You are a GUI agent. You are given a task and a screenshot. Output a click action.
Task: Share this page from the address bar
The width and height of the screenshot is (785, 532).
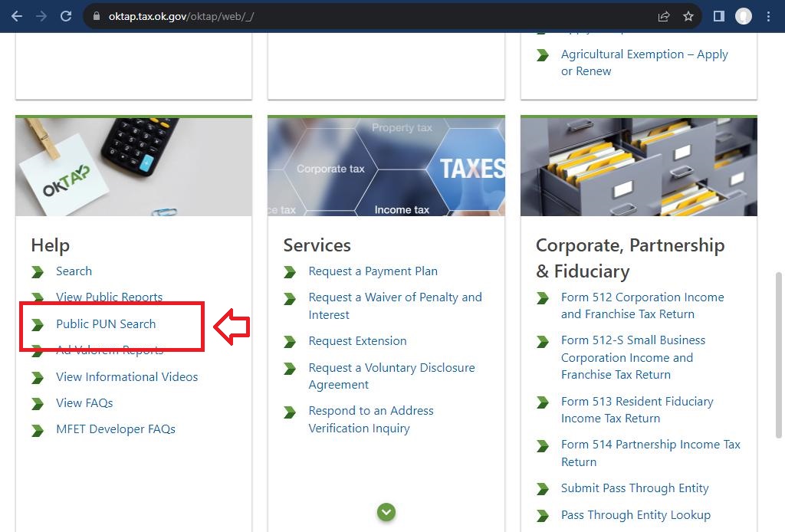[x=664, y=17]
